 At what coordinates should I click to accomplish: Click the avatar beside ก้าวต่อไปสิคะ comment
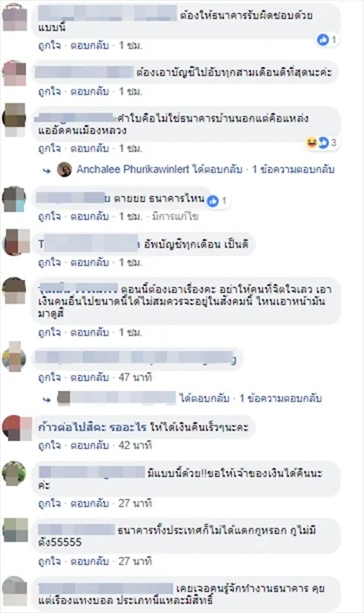17,427
